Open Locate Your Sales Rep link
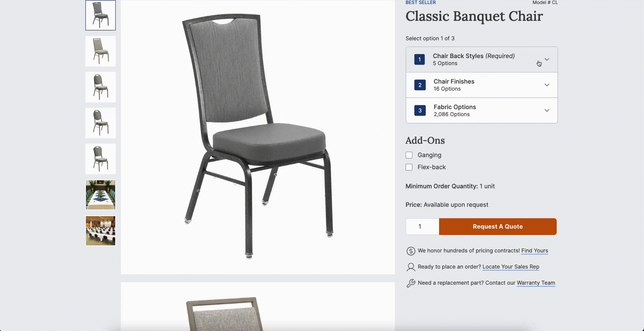The width and height of the screenshot is (644, 331). (511, 267)
